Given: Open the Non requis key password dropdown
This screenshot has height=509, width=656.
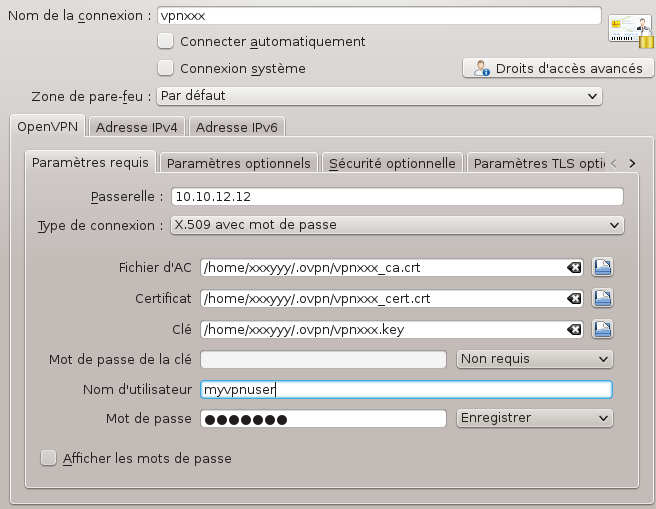Looking at the screenshot, I should click(x=535, y=359).
